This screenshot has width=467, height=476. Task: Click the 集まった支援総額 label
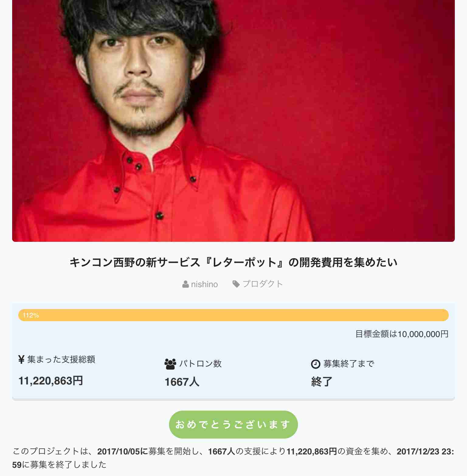[61, 360]
